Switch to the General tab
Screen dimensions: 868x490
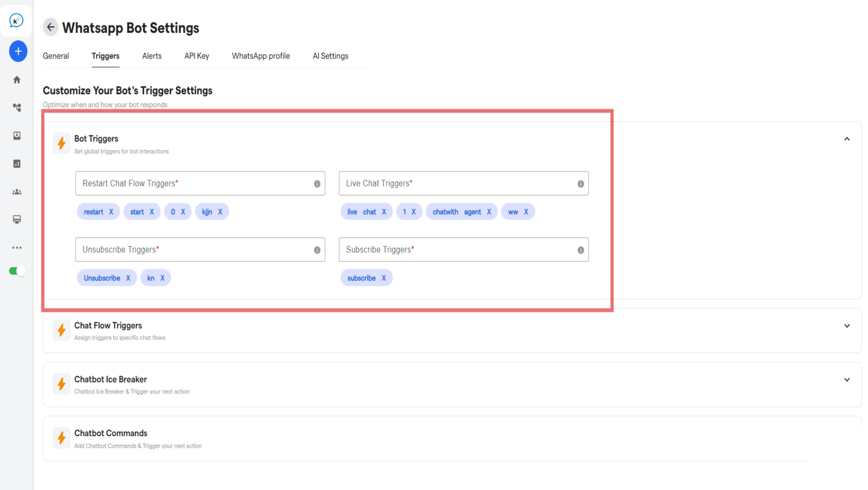(x=56, y=56)
